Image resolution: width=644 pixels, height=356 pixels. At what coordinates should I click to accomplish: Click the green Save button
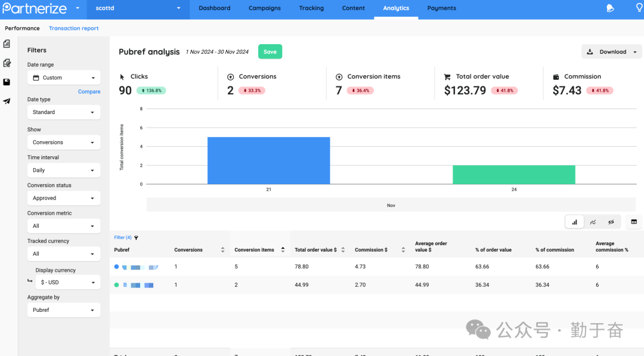coord(270,52)
